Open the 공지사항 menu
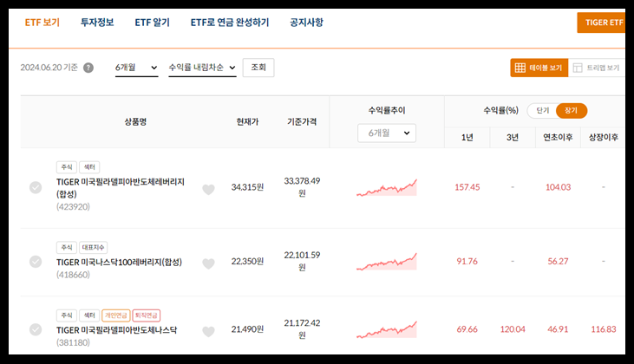 (306, 23)
